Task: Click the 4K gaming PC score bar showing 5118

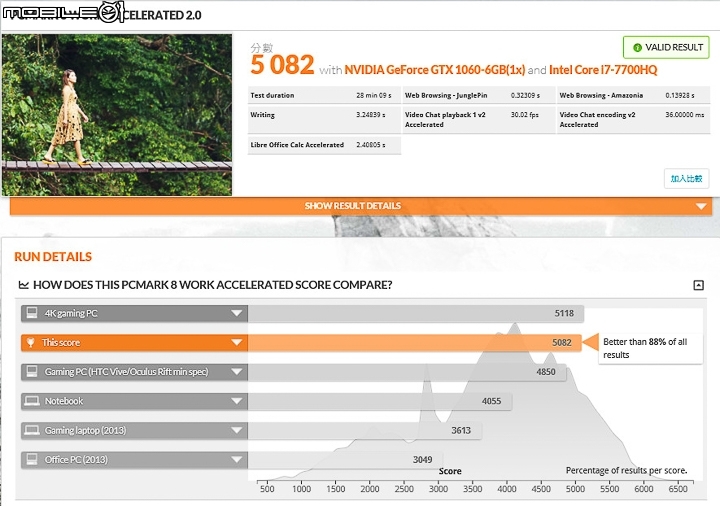Action: [x=416, y=314]
